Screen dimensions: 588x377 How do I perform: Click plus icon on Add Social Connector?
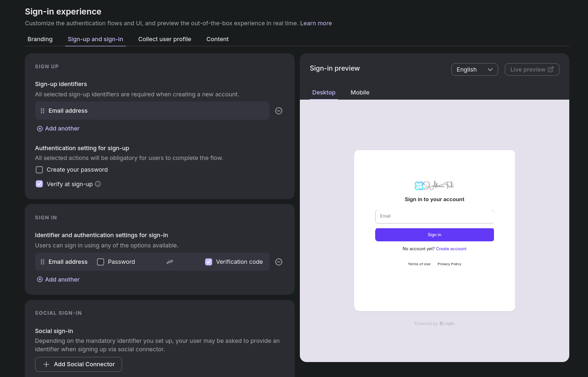pos(46,364)
